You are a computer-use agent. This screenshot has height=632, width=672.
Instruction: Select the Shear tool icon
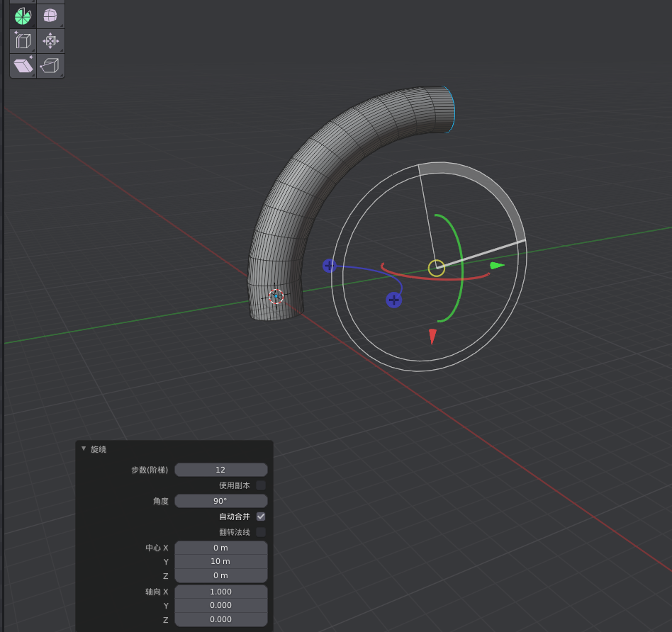(23, 66)
